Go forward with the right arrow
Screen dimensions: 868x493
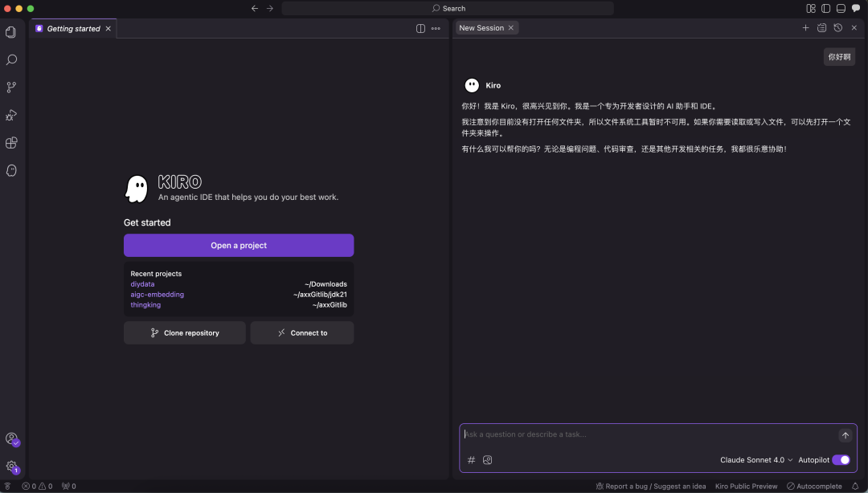(x=270, y=8)
